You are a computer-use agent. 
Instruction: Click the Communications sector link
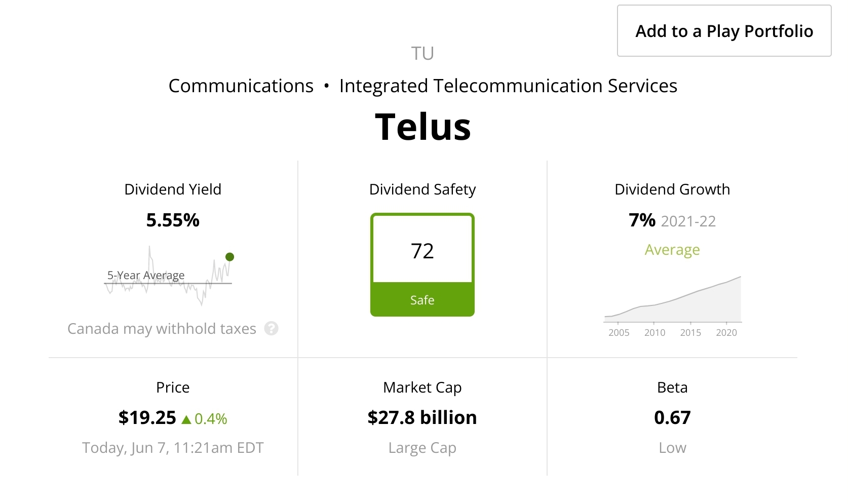(241, 86)
